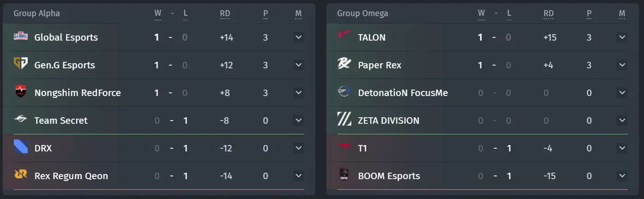Expand matches chevron for TALON

622,37
